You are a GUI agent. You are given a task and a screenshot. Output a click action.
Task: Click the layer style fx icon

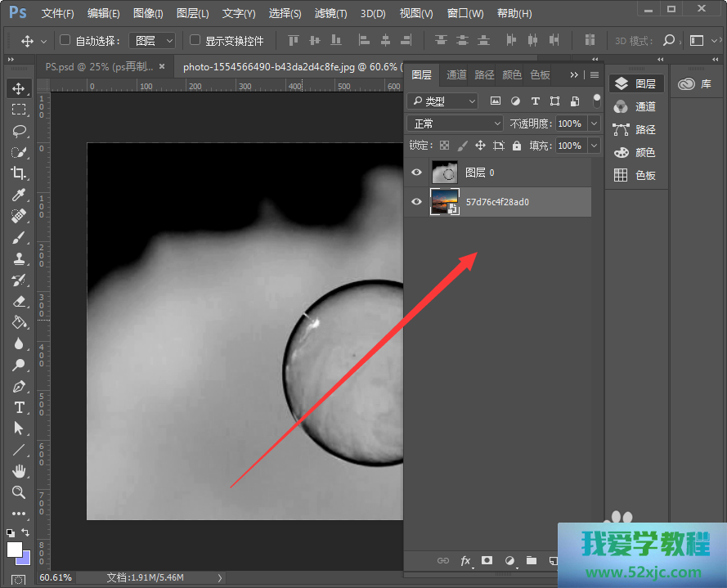click(466, 561)
